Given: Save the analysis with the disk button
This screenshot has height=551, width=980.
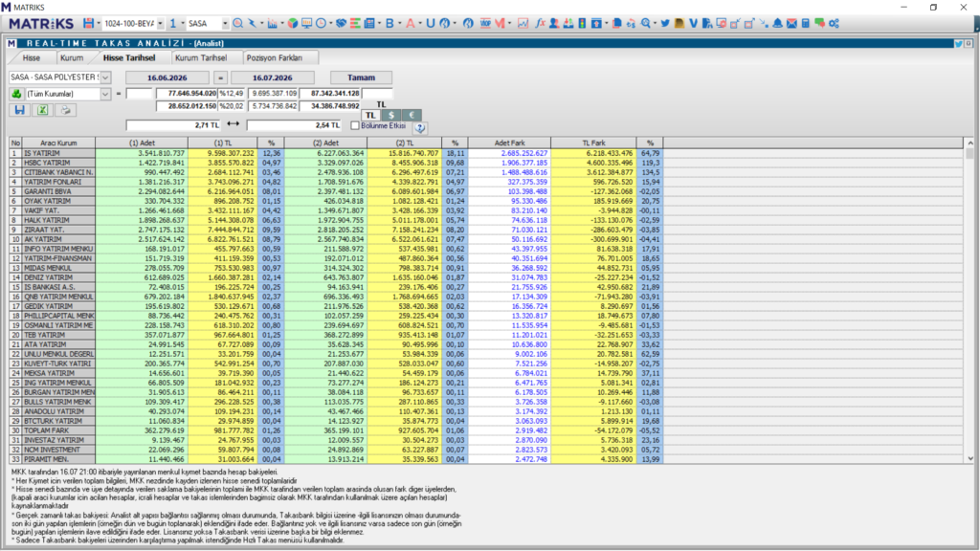Looking at the screenshot, I should coord(19,110).
